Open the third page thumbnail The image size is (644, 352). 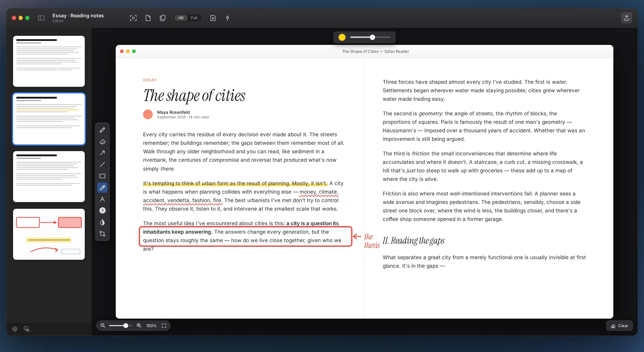pos(49,177)
